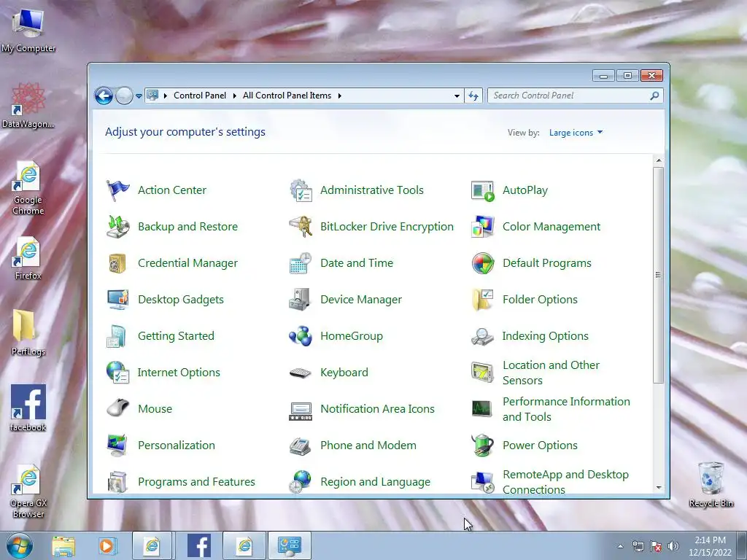Open address bar history dropdown arrow
The height and width of the screenshot is (560, 747).
point(457,96)
